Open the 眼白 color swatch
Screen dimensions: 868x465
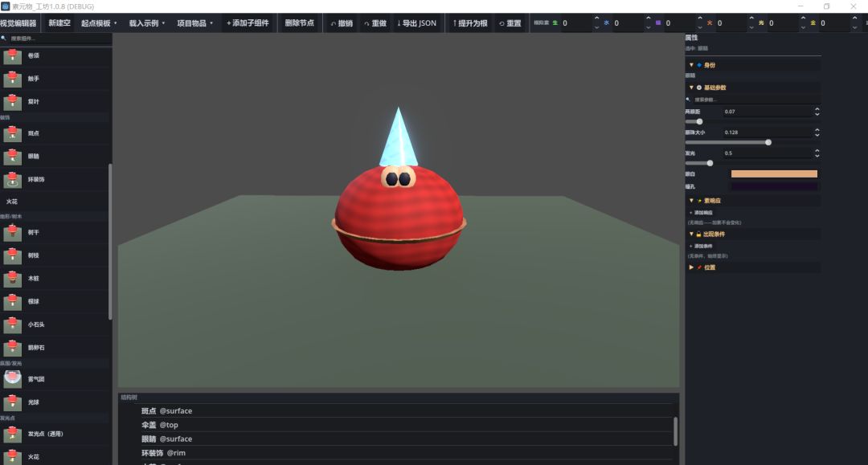pyautogui.click(x=774, y=174)
